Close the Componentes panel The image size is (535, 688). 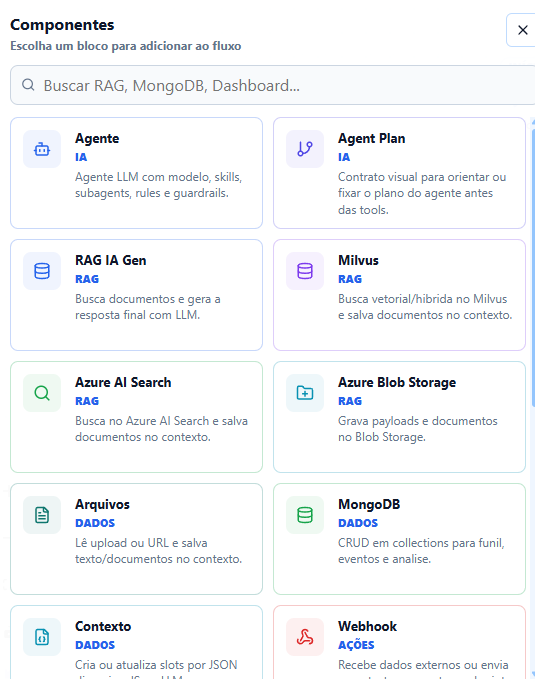[x=522, y=30]
